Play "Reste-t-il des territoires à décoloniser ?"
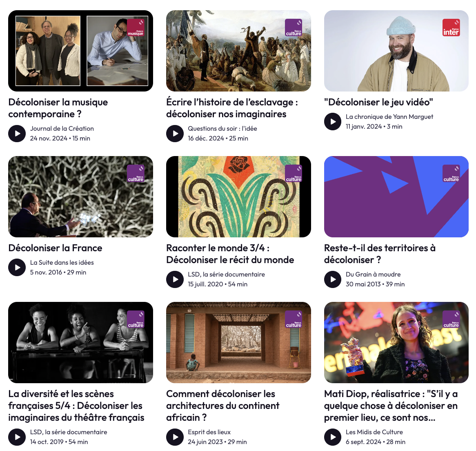 [x=333, y=279]
